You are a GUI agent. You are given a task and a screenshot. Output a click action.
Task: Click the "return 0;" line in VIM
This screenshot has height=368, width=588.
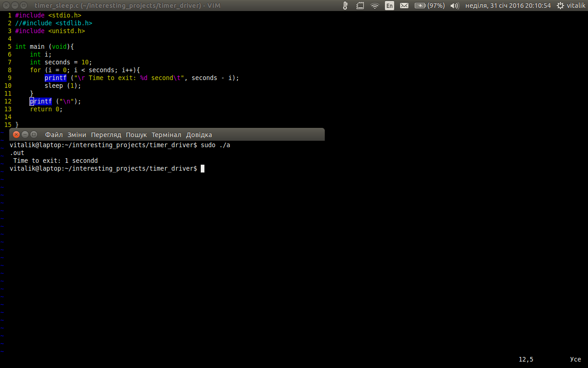click(x=46, y=109)
